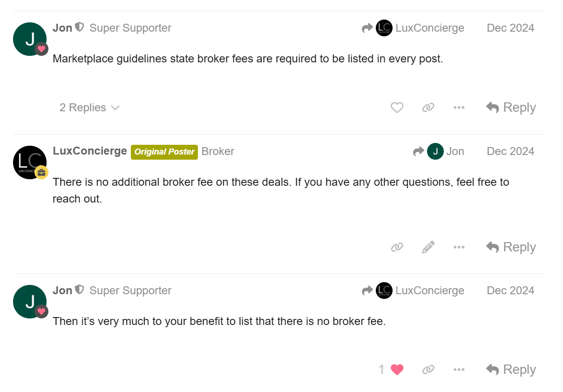This screenshot has height=392, width=563.
Task: Reply to Jon's first post
Action: pos(511,108)
